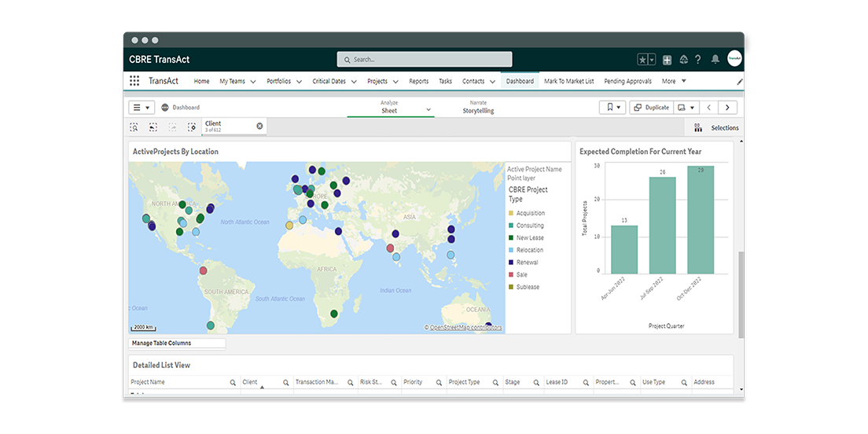868x434 pixels.
Task: Click the Oct-Dec 2022 bar in chart
Action: 701,219
